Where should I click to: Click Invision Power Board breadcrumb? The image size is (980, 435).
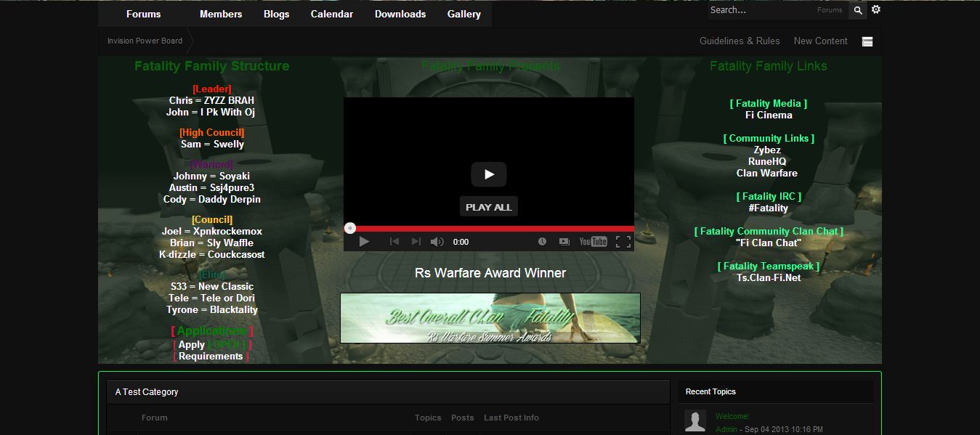pos(145,41)
